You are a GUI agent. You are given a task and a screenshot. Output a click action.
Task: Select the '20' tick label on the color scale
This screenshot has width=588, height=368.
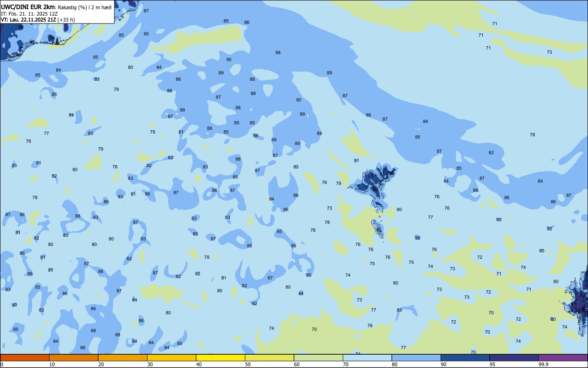point(101,364)
